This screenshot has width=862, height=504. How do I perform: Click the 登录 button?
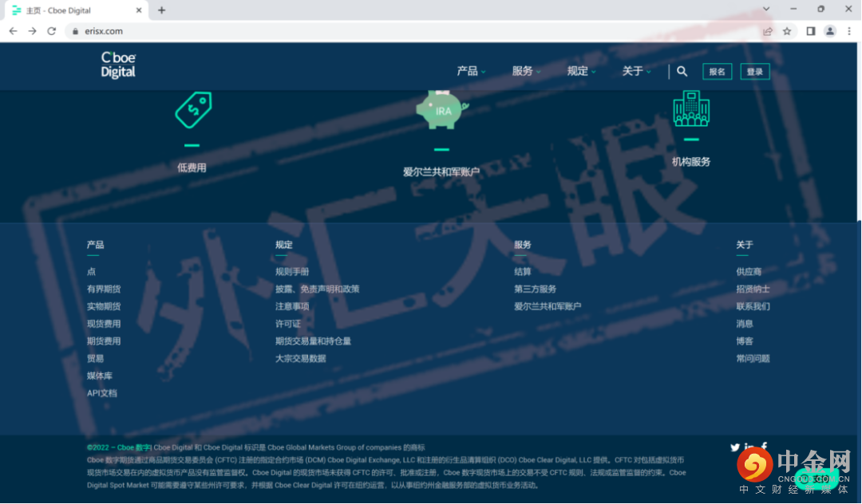point(754,71)
